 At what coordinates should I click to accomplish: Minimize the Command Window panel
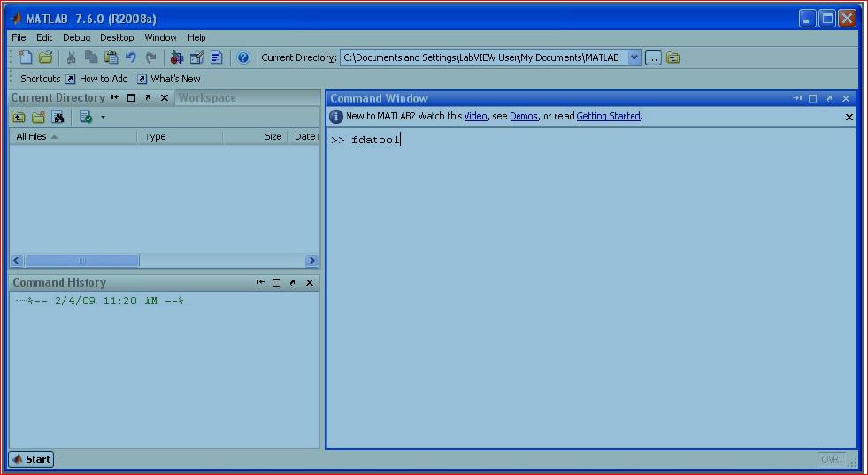point(796,98)
